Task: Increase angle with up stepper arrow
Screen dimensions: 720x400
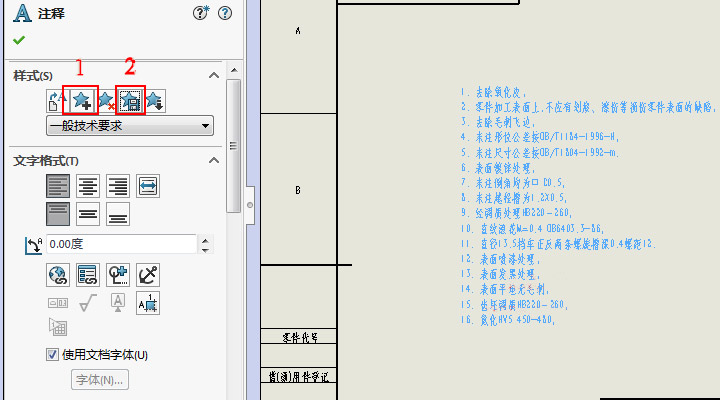Action: click(205, 240)
